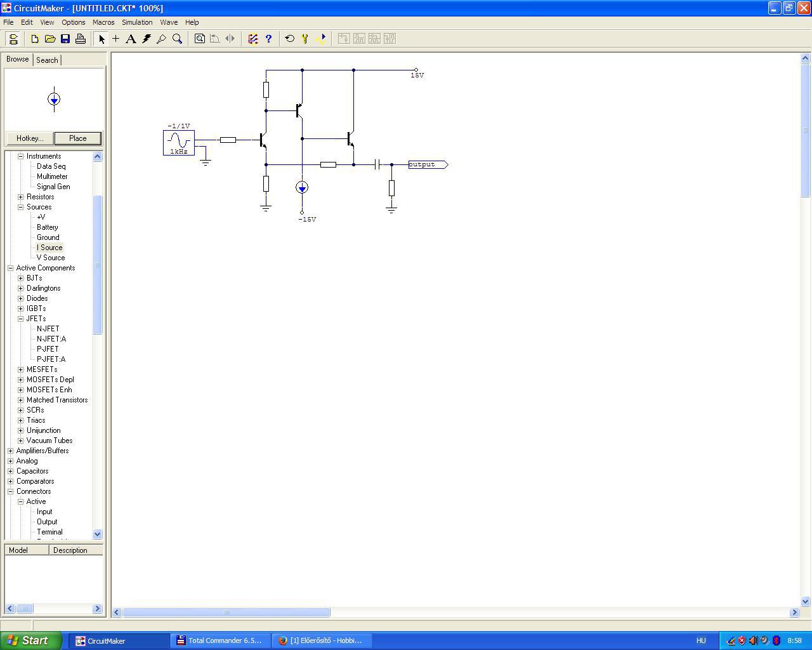
Task: Switch to the Browse tab
Action: coord(18,59)
